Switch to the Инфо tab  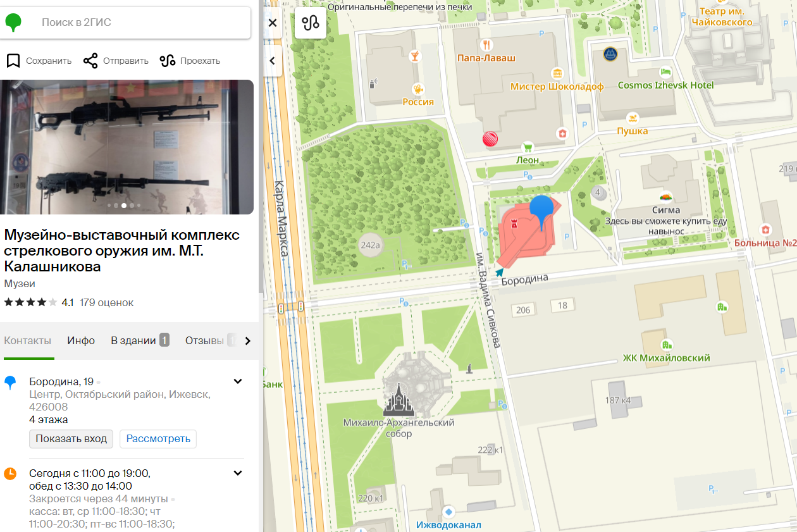click(81, 340)
